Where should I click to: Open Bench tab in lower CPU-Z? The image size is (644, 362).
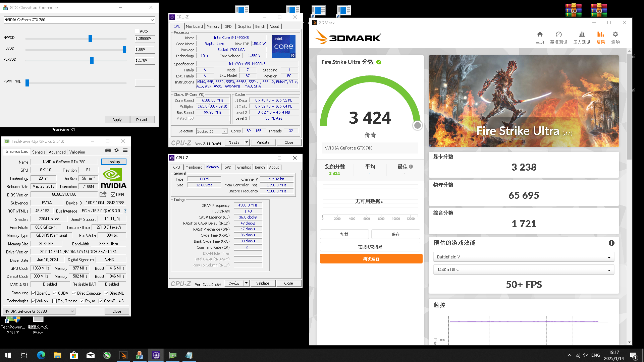(x=260, y=167)
